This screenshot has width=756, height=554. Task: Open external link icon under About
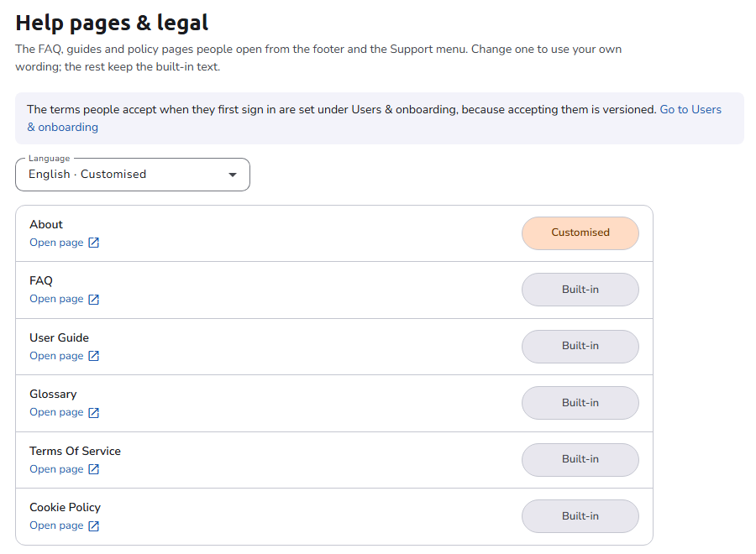click(x=94, y=243)
